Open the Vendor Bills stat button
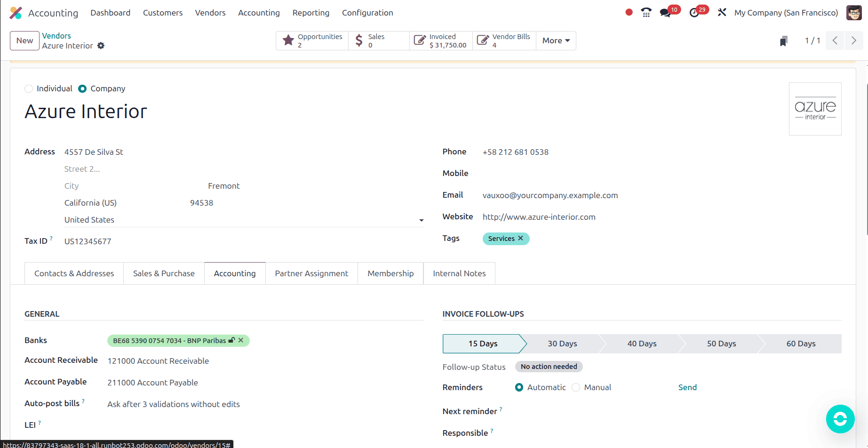This screenshot has width=868, height=448. [504, 40]
